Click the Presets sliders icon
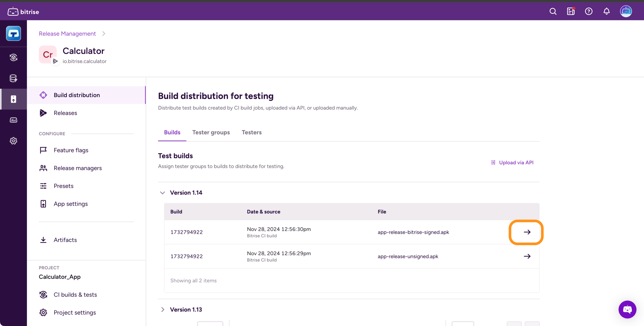The image size is (644, 326). [x=43, y=186]
